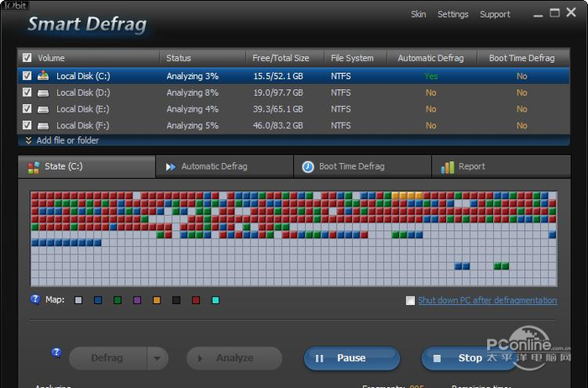588x388 pixels.
Task: Click the Map help question mark icon
Action: click(x=35, y=299)
